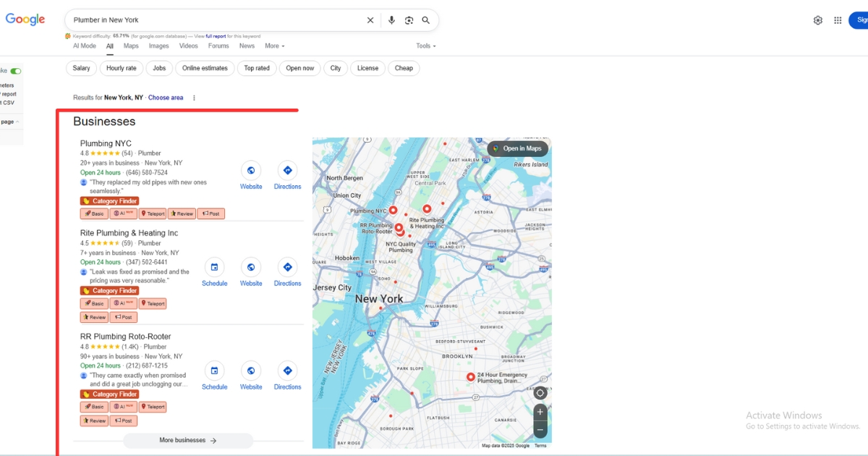The image size is (868, 456).
Task: Click Teleport button under Plumbing NYC
Action: [153, 214]
